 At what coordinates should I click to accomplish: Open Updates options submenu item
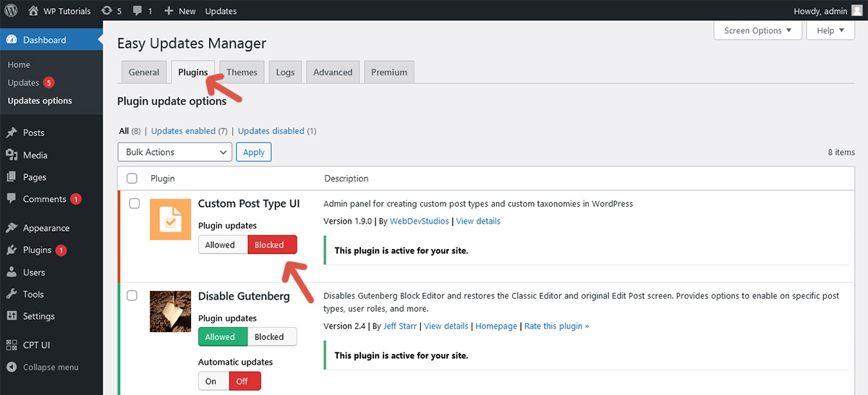click(x=40, y=101)
